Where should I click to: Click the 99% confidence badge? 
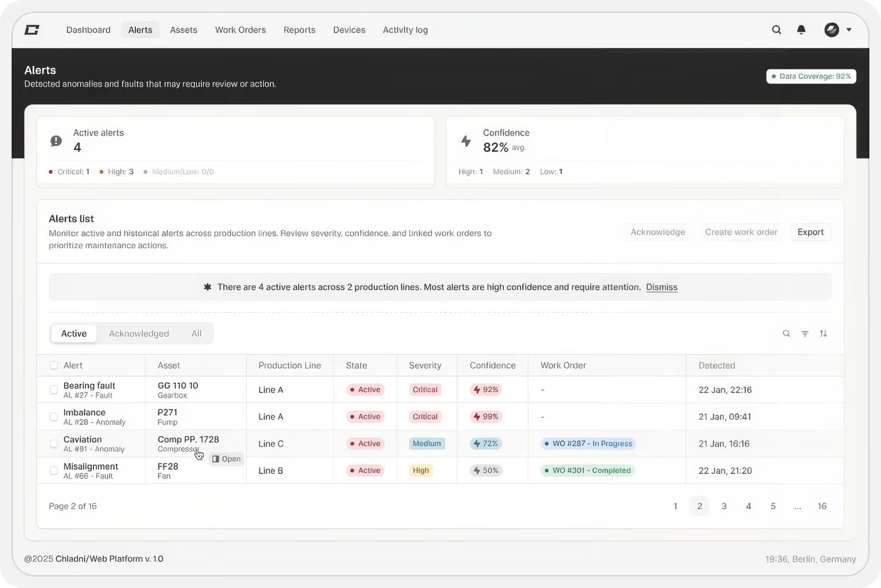pos(486,416)
